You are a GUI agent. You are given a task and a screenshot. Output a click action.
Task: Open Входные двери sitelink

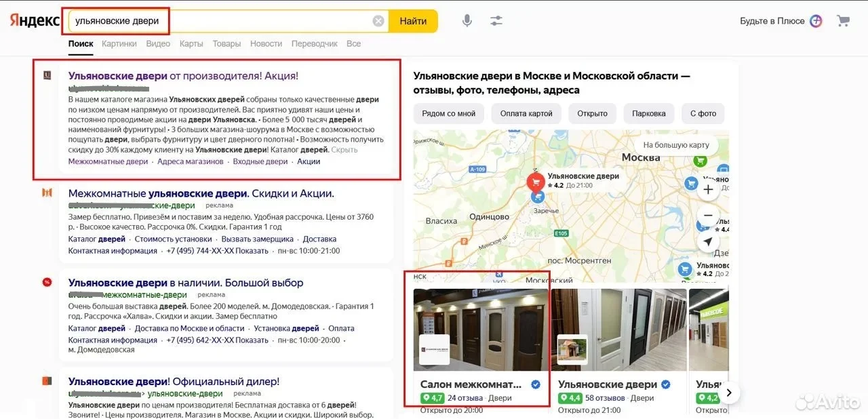coord(260,161)
